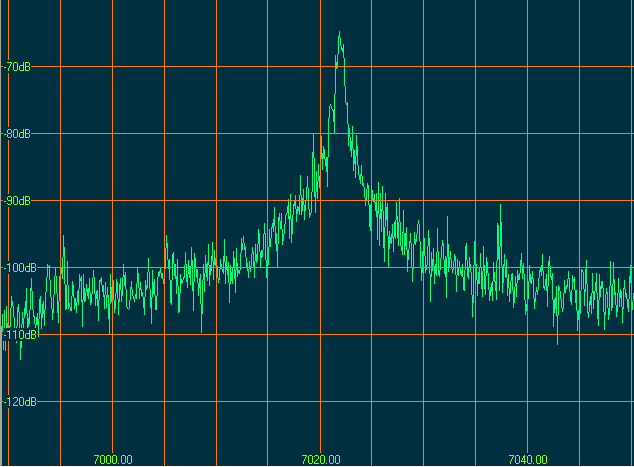
Task: Click the 7020.00 frequency label
Action: [x=321, y=460]
